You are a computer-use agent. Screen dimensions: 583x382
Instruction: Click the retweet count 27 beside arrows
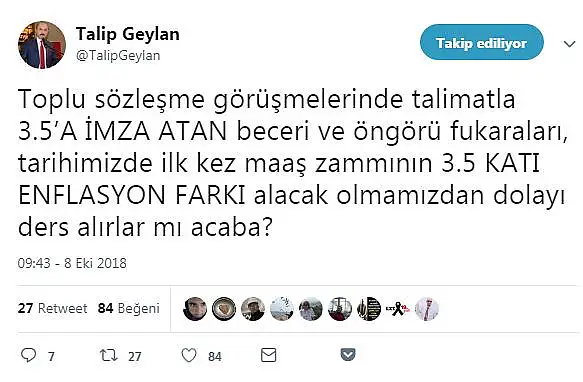coord(135,357)
